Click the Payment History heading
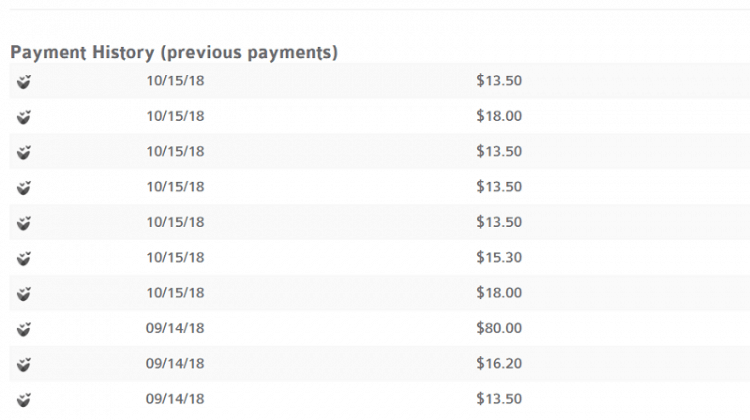 [174, 52]
